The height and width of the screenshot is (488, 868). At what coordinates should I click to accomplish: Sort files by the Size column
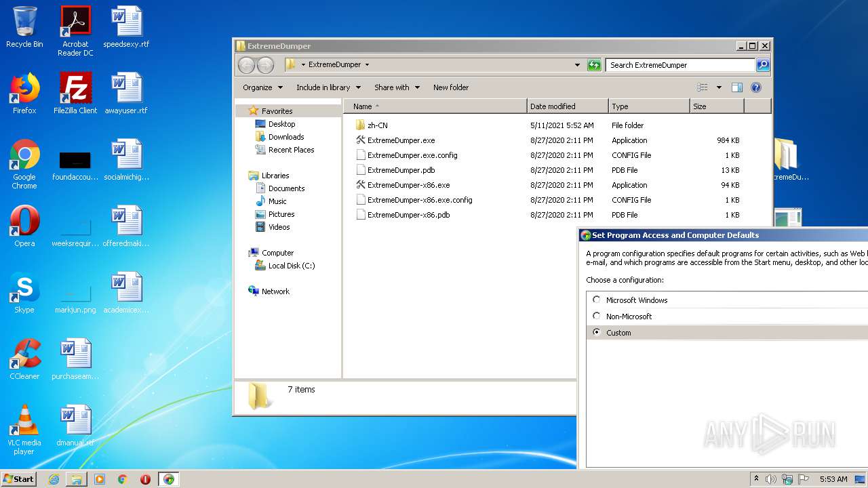pos(717,106)
